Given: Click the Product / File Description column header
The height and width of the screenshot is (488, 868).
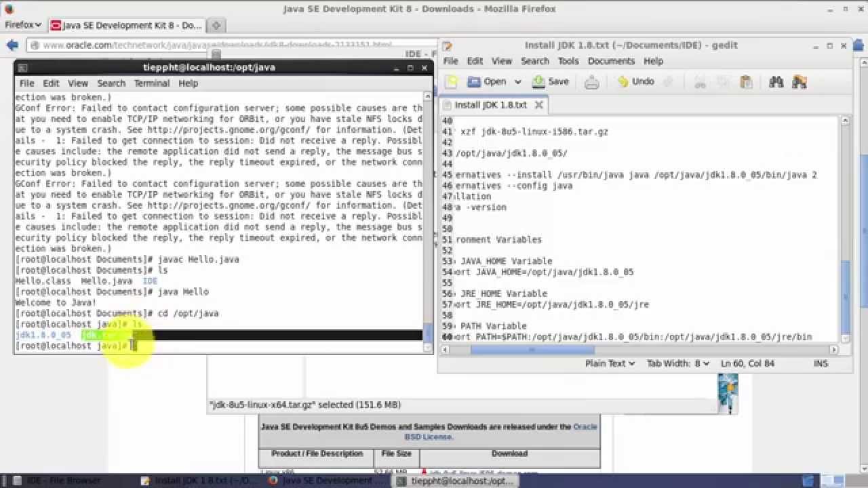Looking at the screenshot, I should [317, 453].
